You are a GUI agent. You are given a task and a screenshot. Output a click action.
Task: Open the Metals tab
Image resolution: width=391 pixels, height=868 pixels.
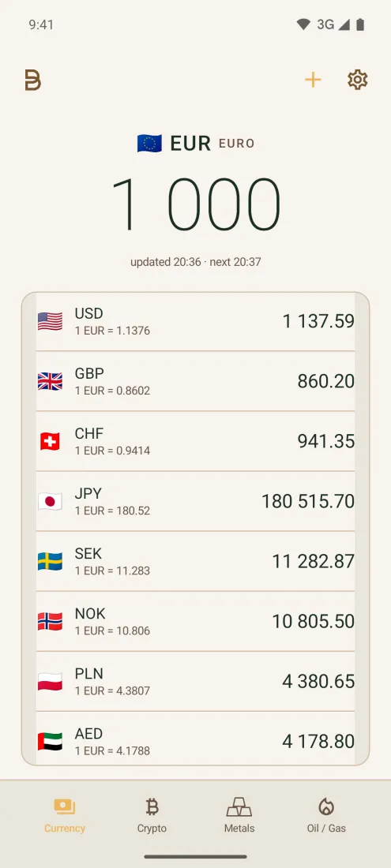(239, 815)
